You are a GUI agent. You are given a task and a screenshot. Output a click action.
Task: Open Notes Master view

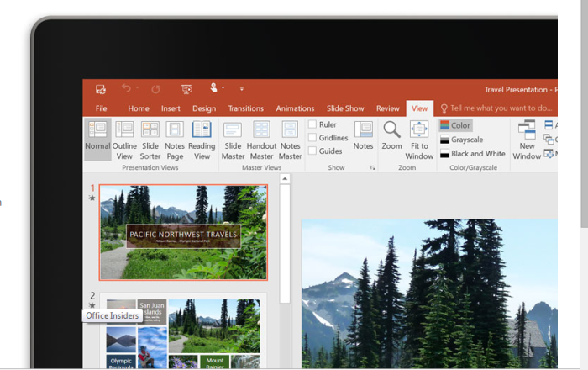click(291, 140)
